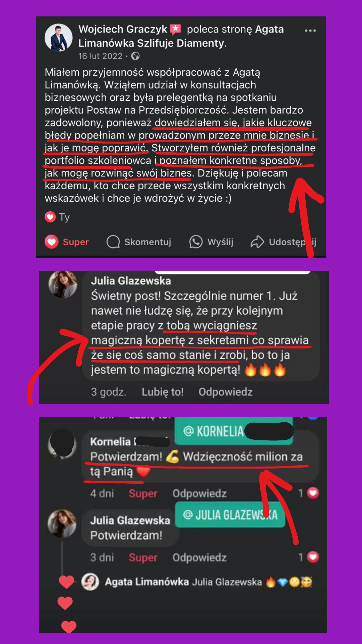Open heart reaction count on Julia's Potwierdzam! comment
The height and width of the screenshot is (644, 362).
pos(309,557)
